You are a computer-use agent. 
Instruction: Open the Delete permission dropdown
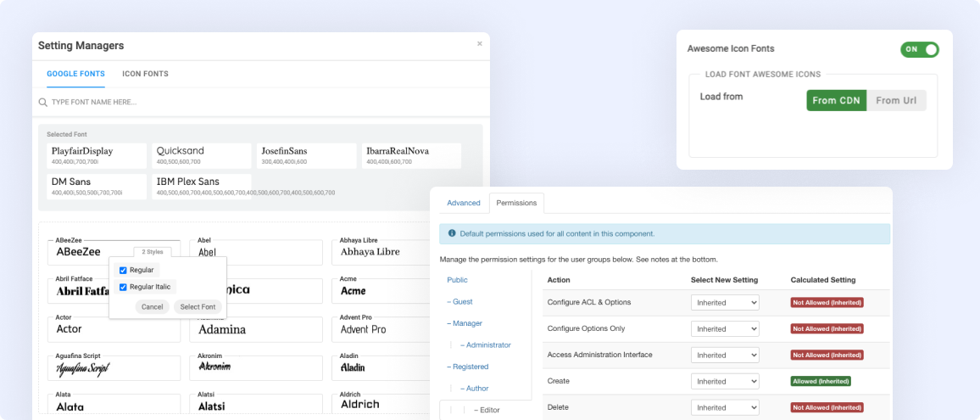(x=725, y=407)
